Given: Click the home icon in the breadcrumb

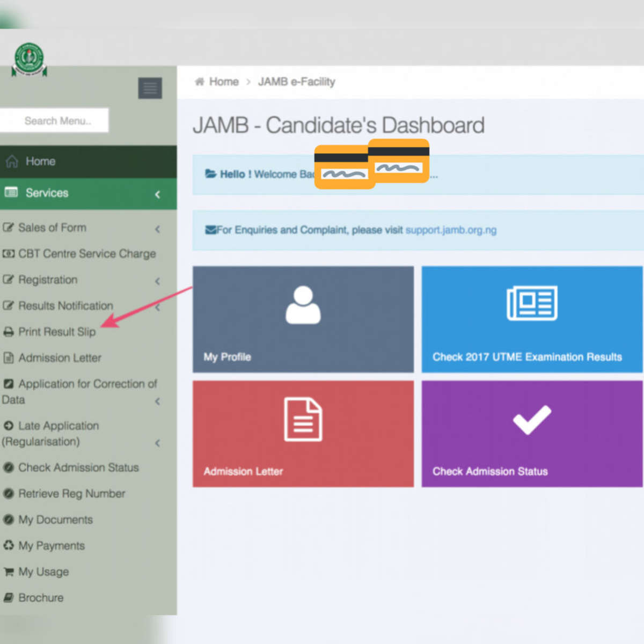Looking at the screenshot, I should click(x=200, y=82).
